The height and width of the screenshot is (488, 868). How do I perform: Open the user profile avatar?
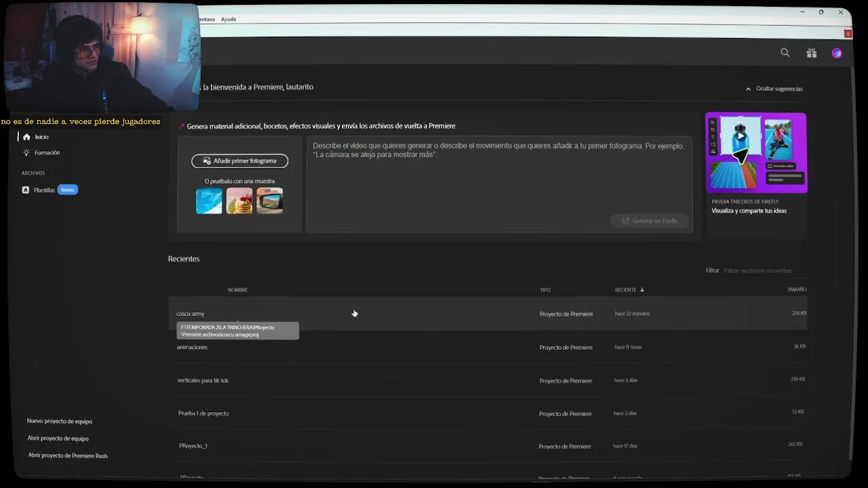coord(837,53)
